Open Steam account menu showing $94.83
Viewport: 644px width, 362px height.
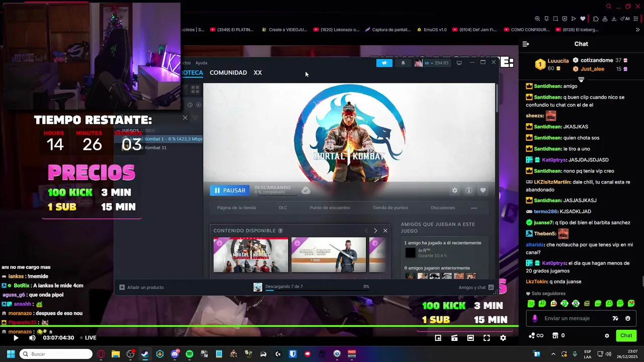tap(432, 63)
